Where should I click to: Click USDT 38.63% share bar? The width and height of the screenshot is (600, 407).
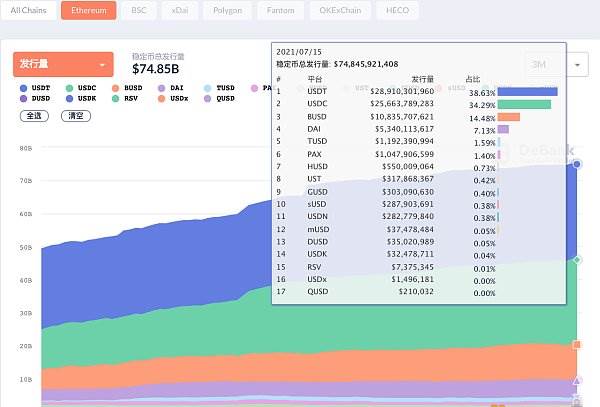[527, 92]
